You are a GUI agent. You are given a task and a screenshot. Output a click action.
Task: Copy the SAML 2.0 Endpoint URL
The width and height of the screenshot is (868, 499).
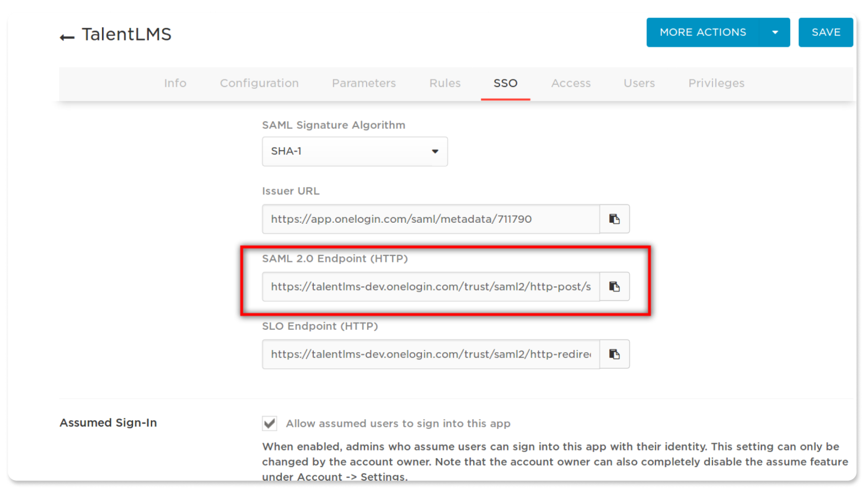[614, 287]
